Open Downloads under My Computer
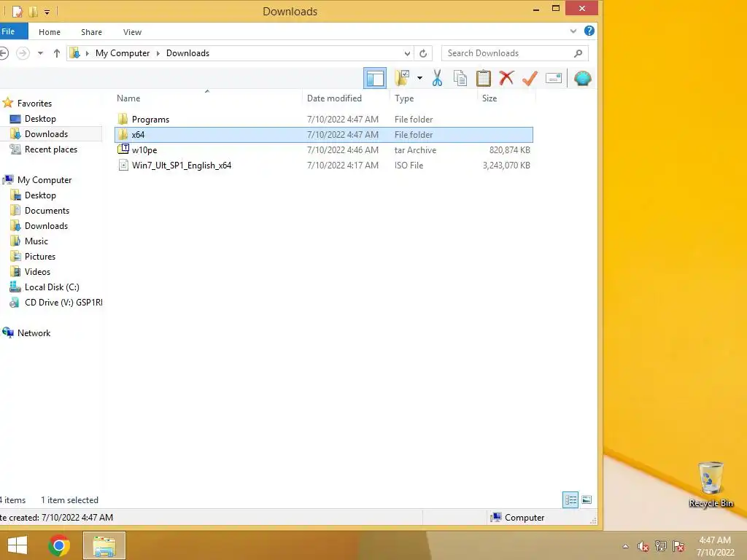This screenshot has height=560, width=747. pos(46,226)
